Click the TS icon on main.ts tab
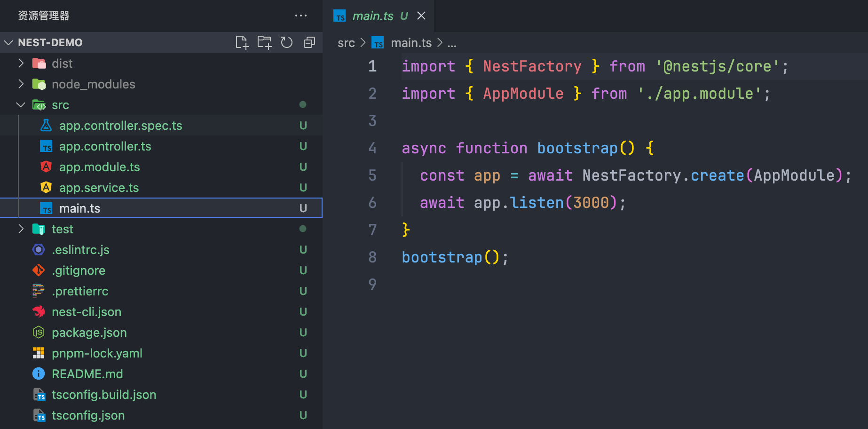Viewport: 868px width, 429px height. 339,16
